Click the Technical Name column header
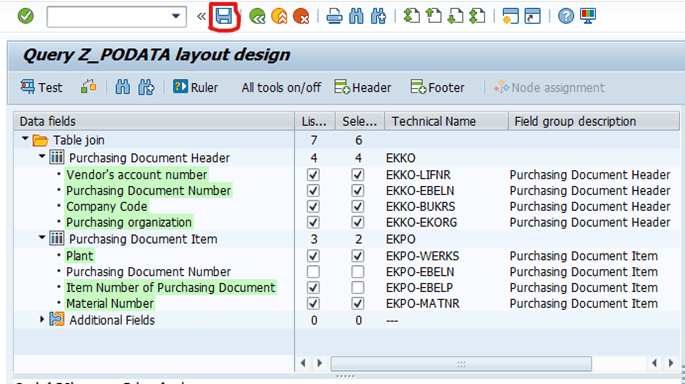The image size is (685, 384). pos(446,121)
